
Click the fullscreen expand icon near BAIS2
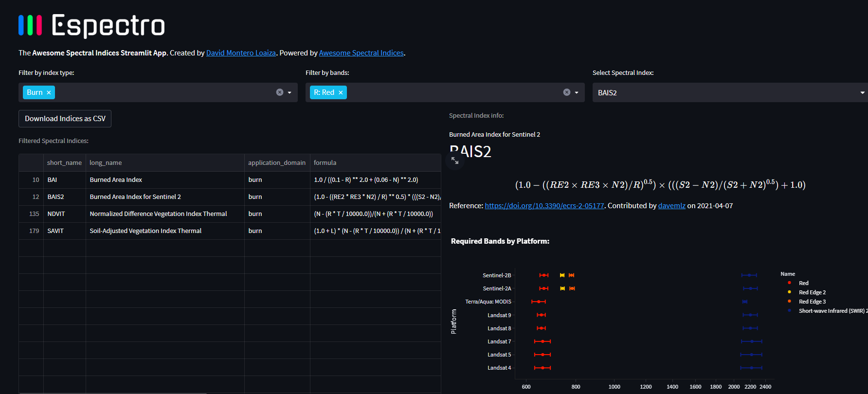(455, 161)
